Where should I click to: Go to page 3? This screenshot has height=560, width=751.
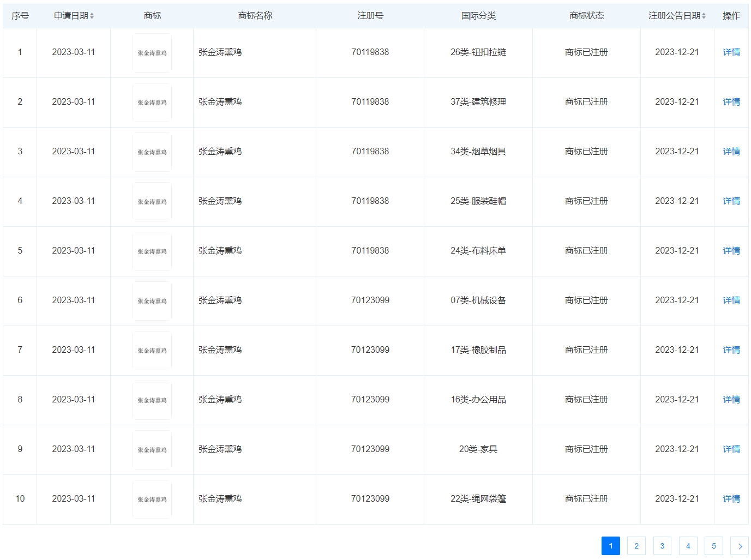point(662,546)
